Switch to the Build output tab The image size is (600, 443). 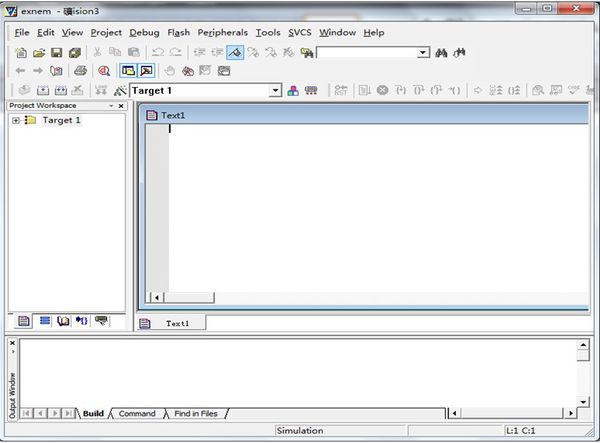point(93,414)
